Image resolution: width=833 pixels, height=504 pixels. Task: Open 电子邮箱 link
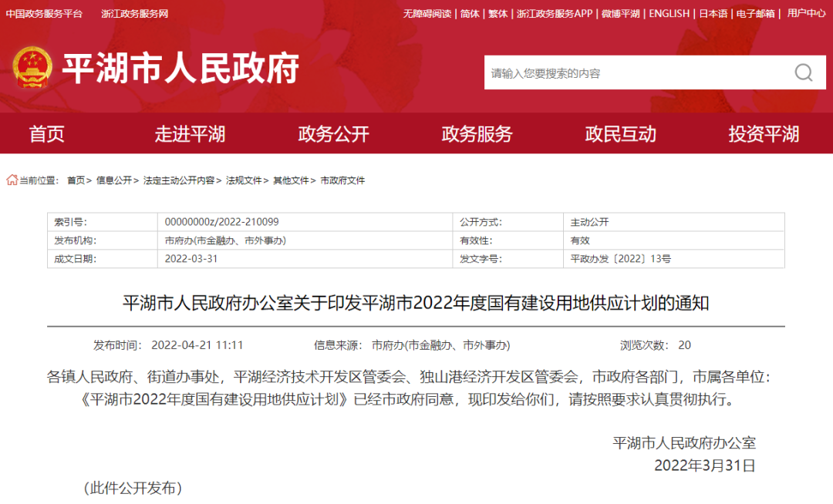tap(755, 14)
